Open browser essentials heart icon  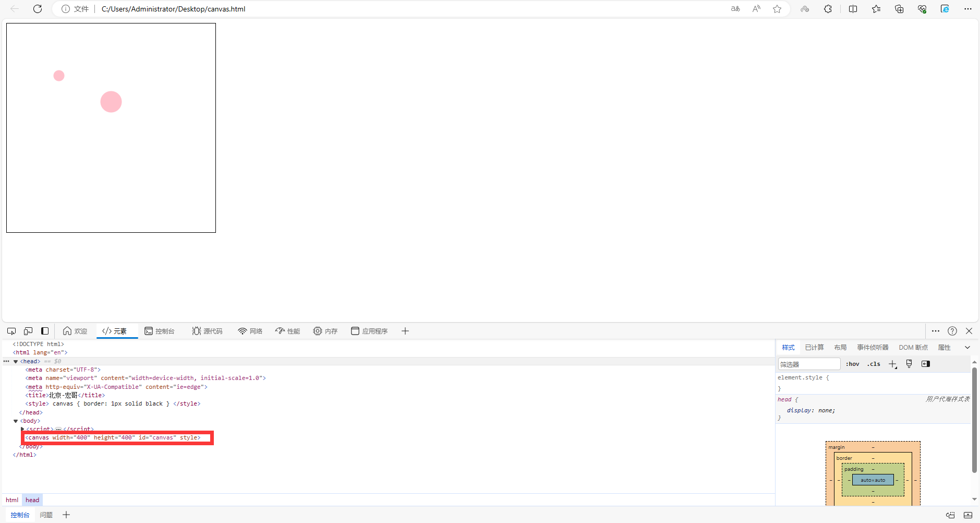click(922, 9)
